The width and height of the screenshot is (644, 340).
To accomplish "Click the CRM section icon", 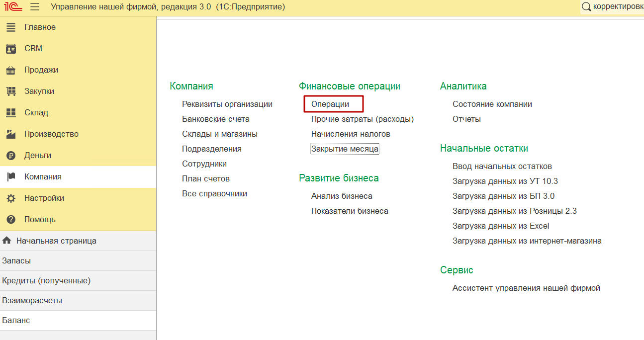I will click(x=11, y=49).
